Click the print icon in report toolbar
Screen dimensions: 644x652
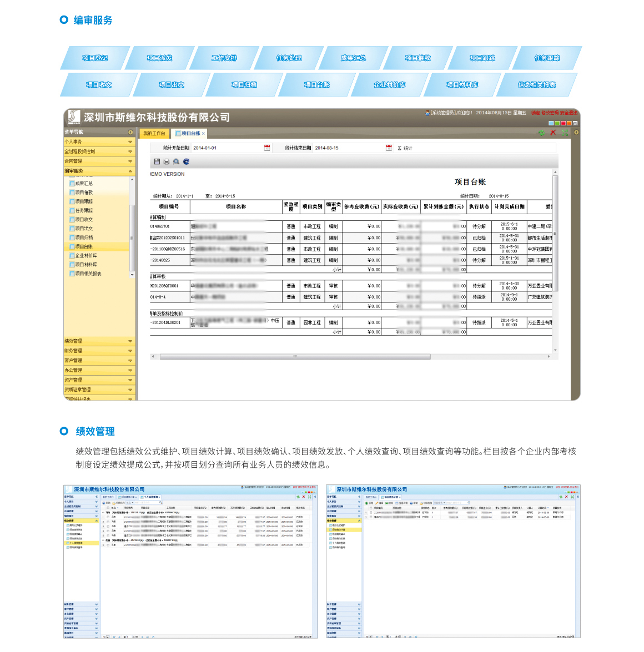pos(167,161)
